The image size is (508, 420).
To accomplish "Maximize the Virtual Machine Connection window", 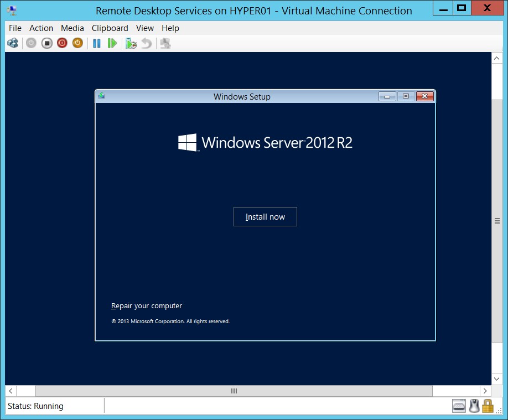I will pyautogui.click(x=462, y=8).
